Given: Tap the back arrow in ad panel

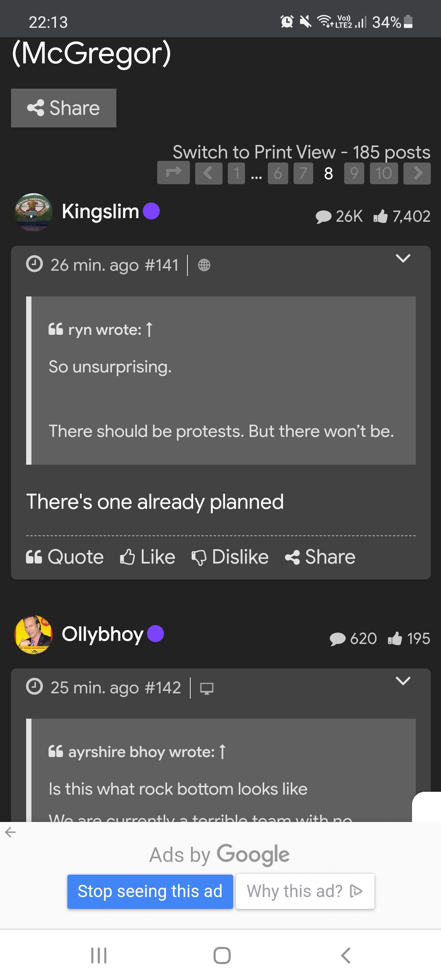Looking at the screenshot, I should [x=11, y=832].
